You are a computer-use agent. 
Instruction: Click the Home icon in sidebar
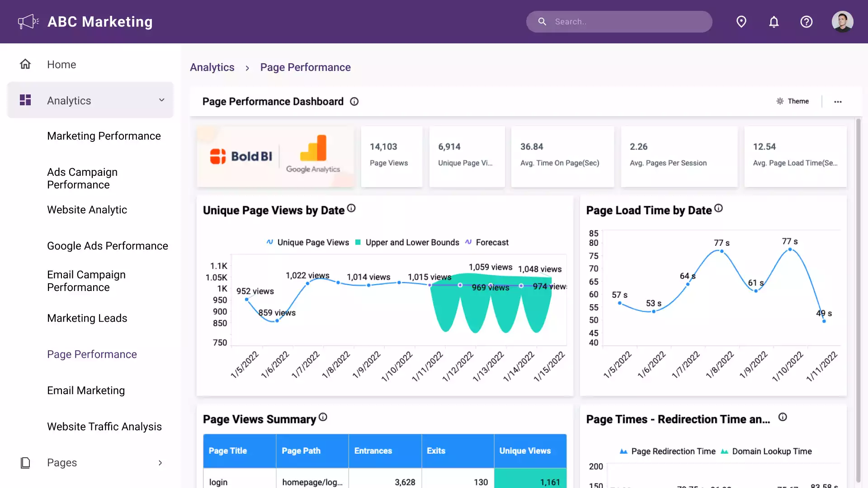pyautogui.click(x=25, y=64)
